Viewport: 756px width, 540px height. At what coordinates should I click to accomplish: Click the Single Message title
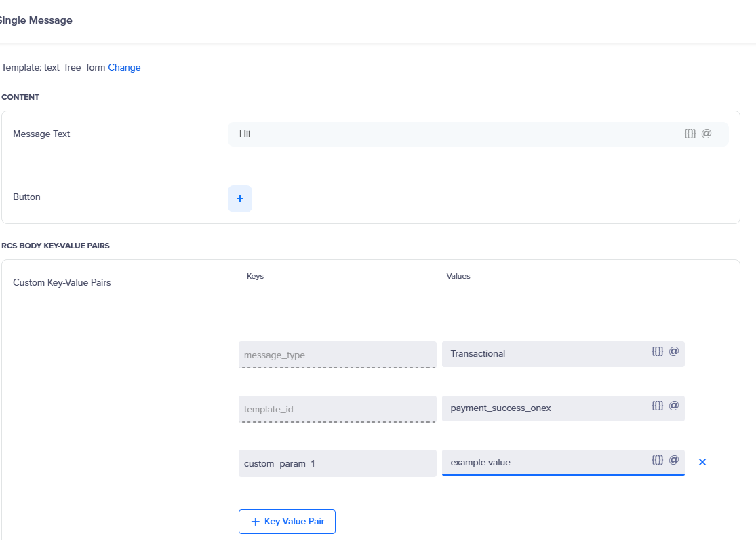pyautogui.click(x=36, y=20)
